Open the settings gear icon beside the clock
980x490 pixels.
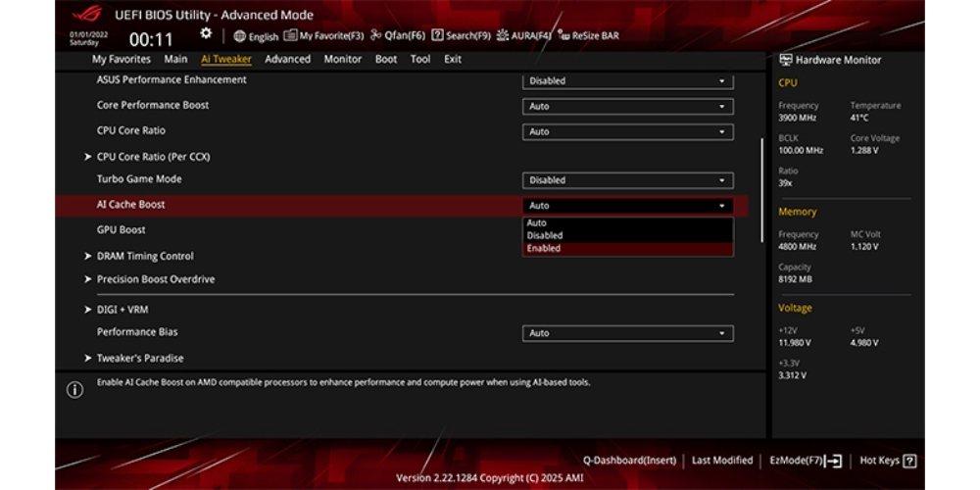point(206,33)
